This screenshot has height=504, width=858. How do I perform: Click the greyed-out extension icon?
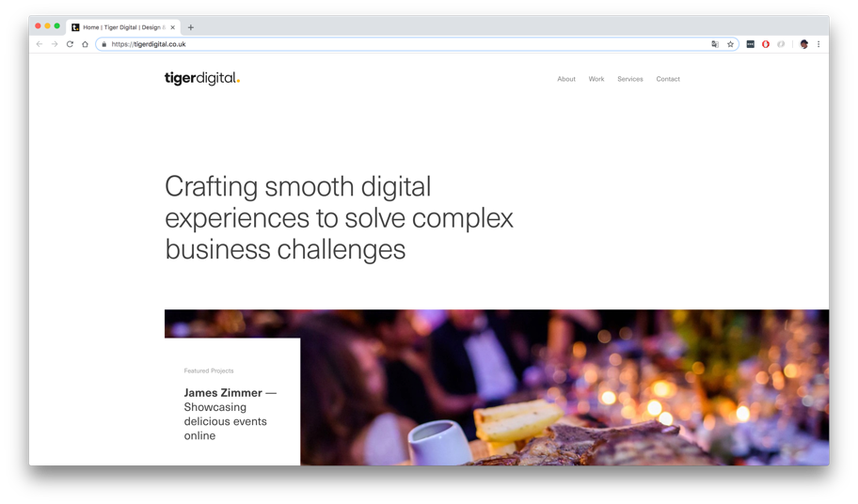[x=781, y=44]
